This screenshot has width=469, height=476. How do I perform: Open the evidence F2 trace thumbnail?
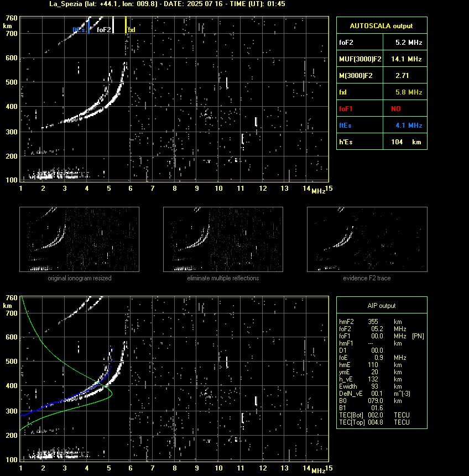(367, 239)
